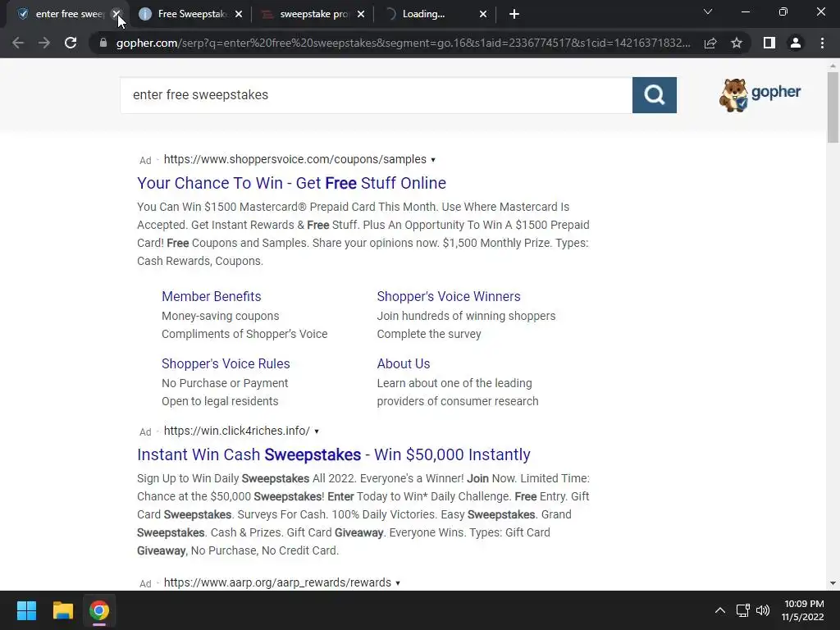Go back to the previous page
The width and height of the screenshot is (840, 630).
[18, 43]
